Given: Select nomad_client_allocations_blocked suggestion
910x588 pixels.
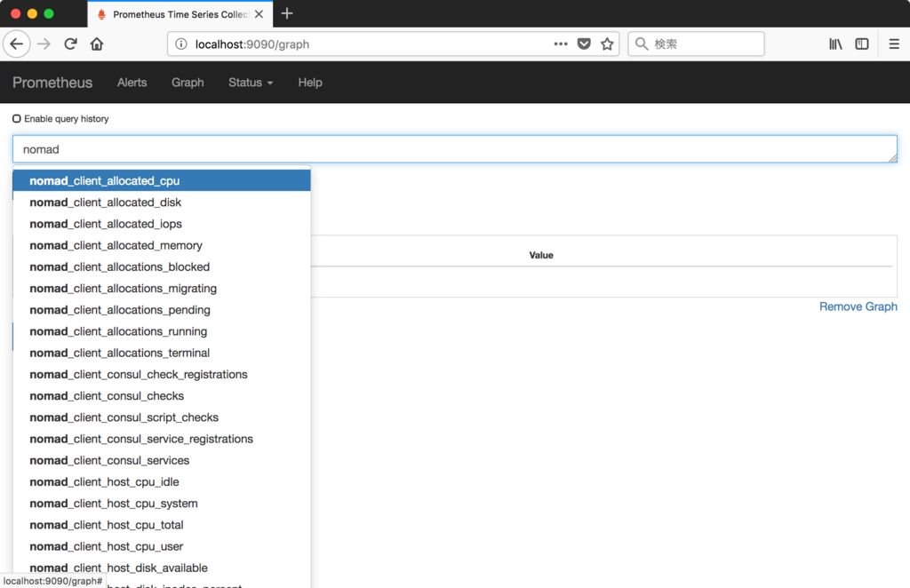Looking at the screenshot, I should point(162,266).
